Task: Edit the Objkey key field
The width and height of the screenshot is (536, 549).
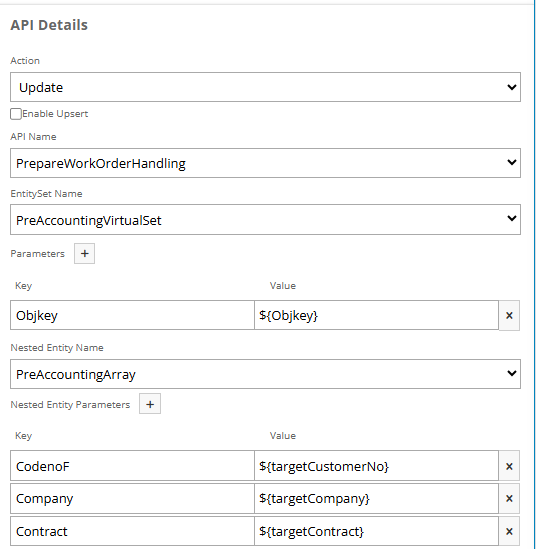Action: coord(132,315)
